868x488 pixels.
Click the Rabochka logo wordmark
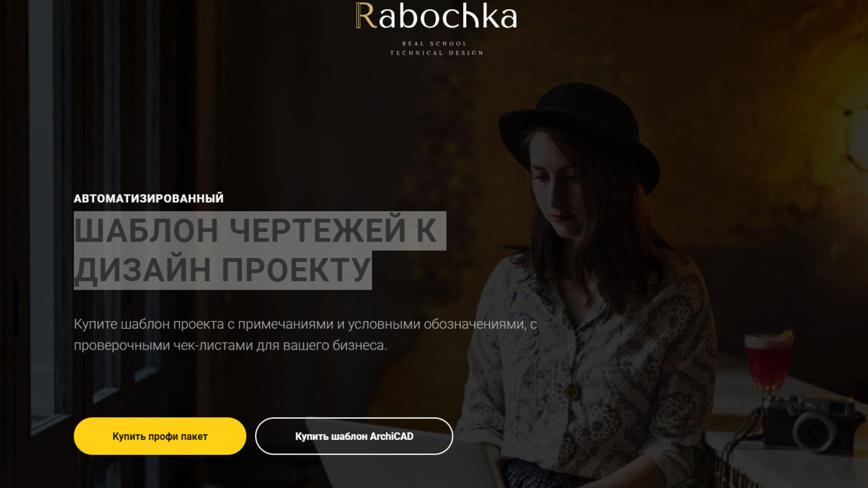click(436, 17)
